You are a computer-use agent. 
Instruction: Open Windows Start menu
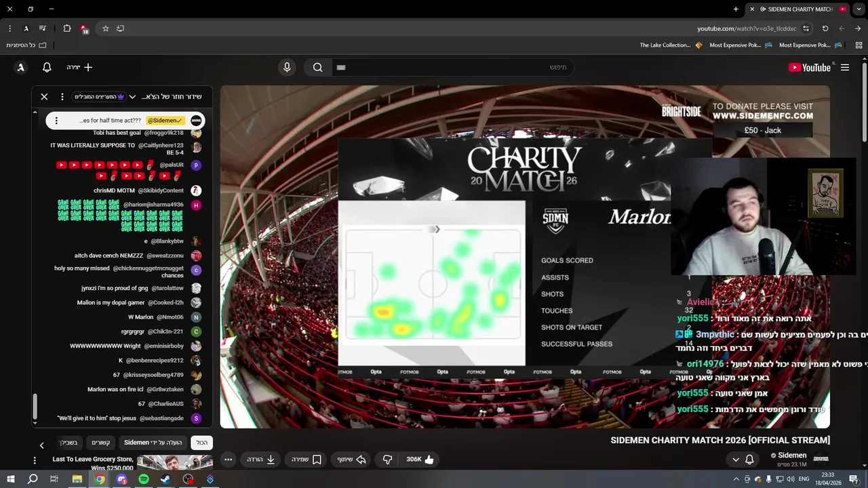[11, 479]
